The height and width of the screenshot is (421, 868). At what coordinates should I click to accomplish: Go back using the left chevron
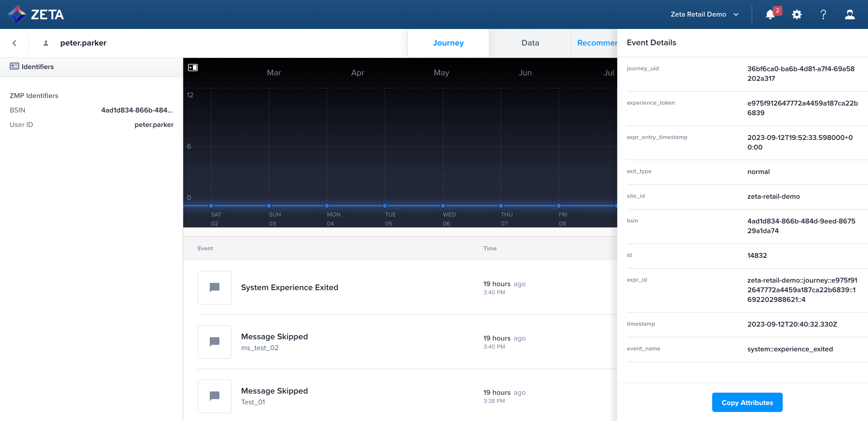[x=14, y=43]
